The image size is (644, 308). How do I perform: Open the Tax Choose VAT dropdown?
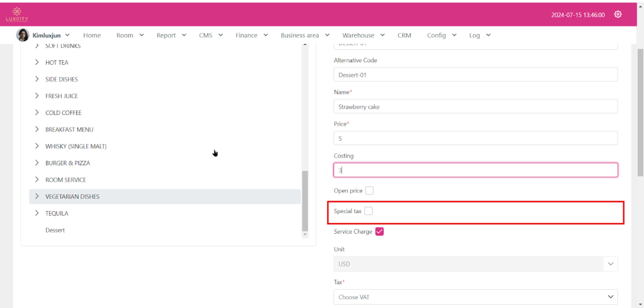coord(475,297)
